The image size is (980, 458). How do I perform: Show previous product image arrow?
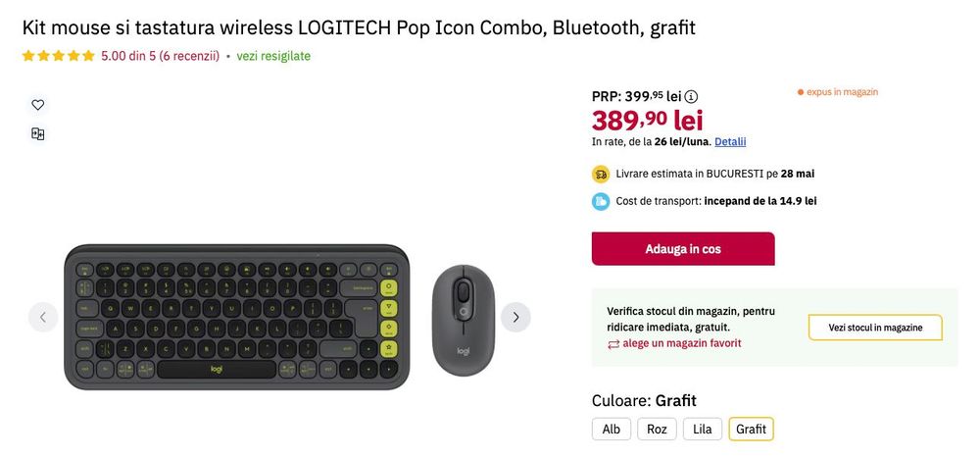pos(43,317)
